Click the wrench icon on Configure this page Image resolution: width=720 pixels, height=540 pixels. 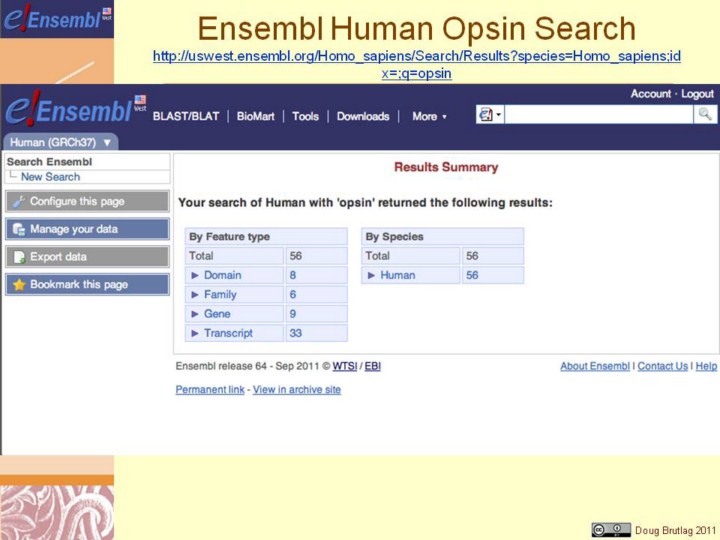click(x=19, y=201)
